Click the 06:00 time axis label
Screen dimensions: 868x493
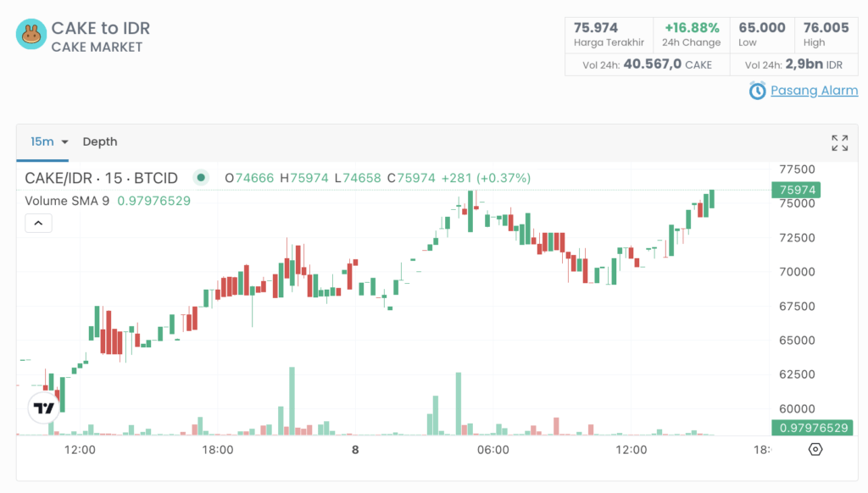click(493, 450)
